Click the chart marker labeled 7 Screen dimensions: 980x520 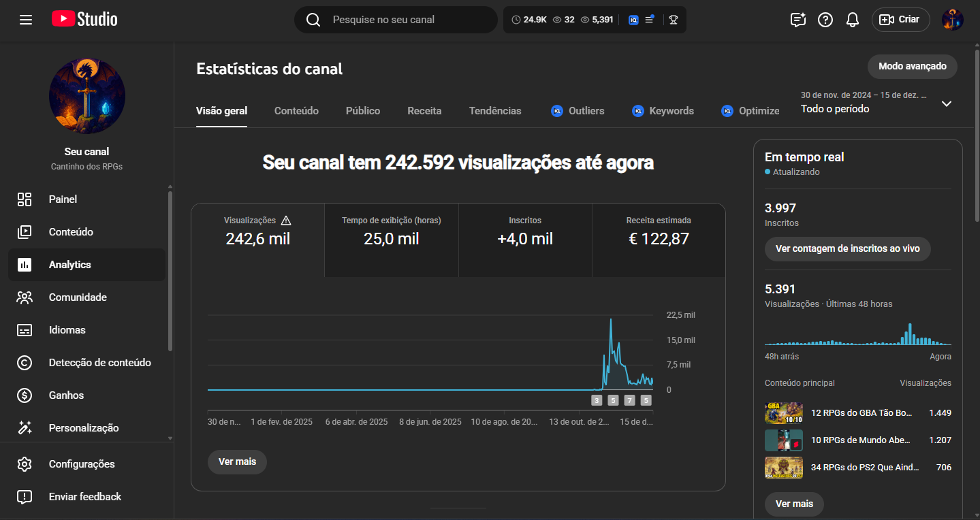(630, 400)
